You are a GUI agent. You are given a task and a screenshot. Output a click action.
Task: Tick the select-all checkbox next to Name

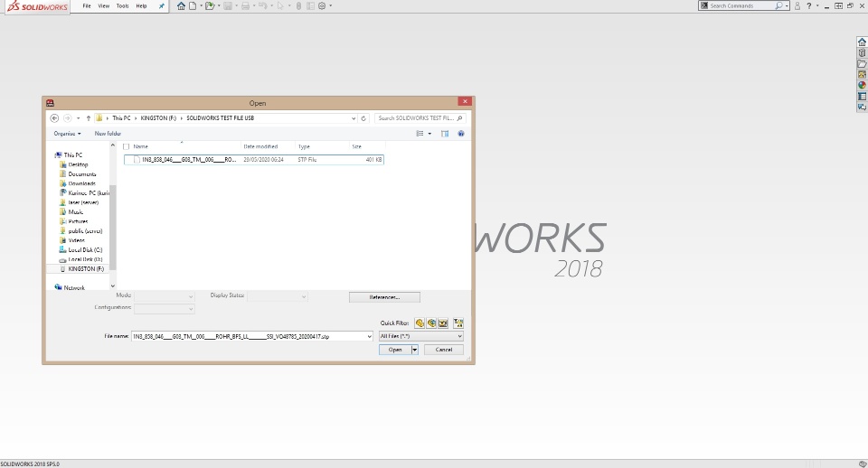(127, 146)
